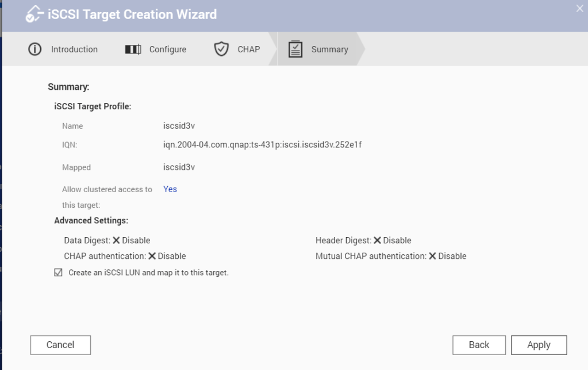The image size is (588, 370).
Task: Click the Header Digest disable X icon
Action: pos(377,241)
